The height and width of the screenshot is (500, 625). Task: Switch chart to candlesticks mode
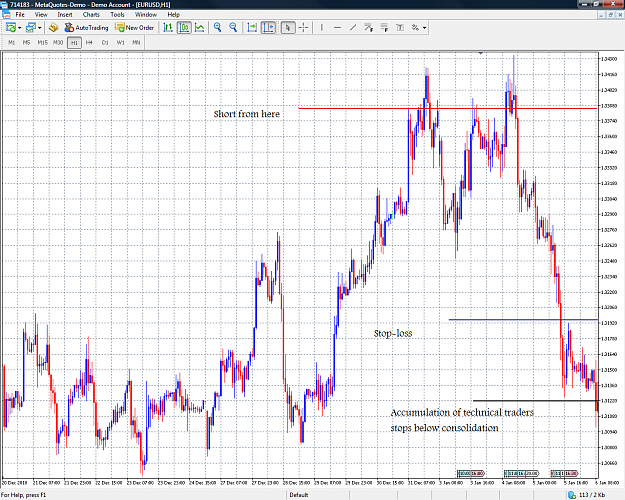coord(184,28)
